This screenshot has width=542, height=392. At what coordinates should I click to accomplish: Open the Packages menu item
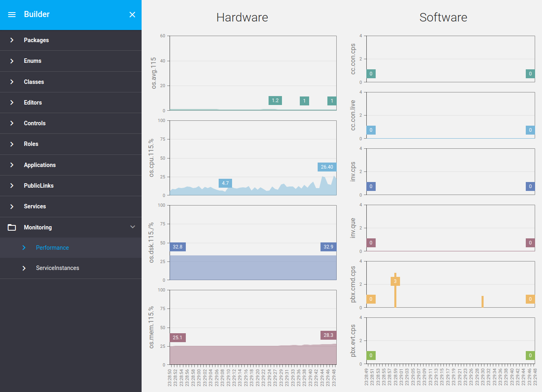click(x=71, y=40)
